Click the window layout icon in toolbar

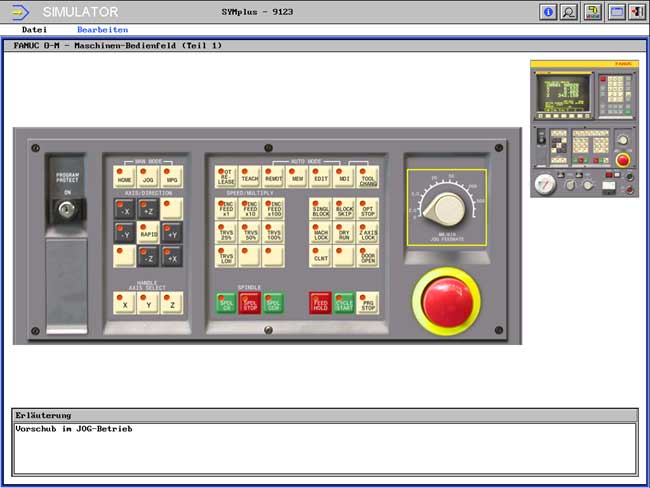616,12
